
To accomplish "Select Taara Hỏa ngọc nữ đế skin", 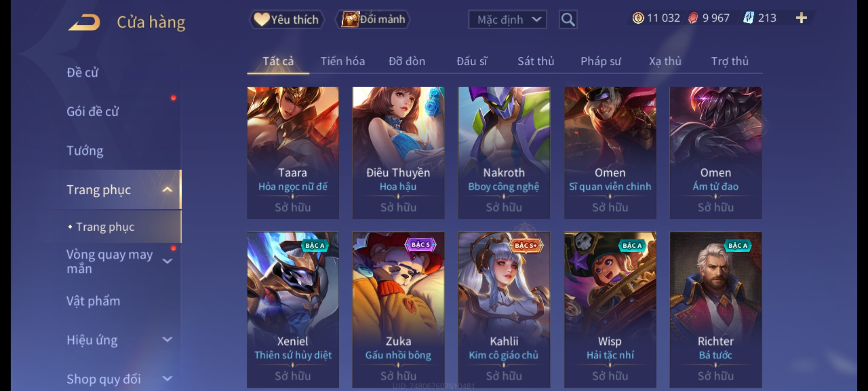I will pos(293,153).
